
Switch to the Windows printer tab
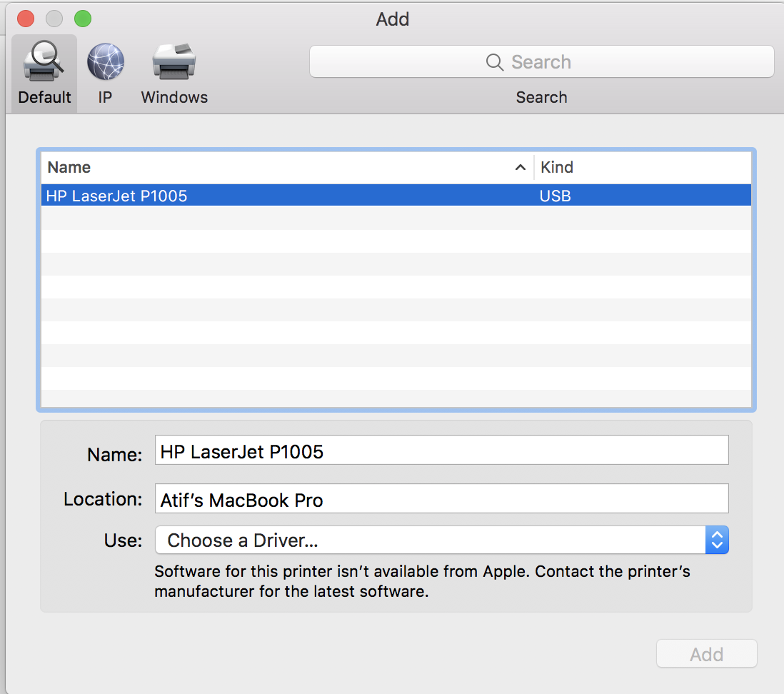pos(174,74)
